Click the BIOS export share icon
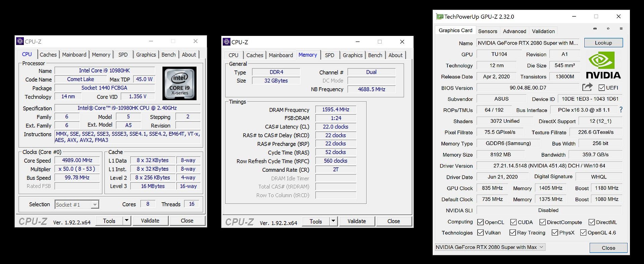 (587, 87)
